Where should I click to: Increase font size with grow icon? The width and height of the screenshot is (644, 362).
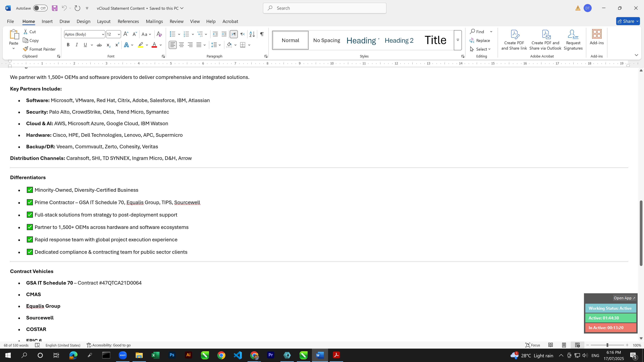click(126, 34)
